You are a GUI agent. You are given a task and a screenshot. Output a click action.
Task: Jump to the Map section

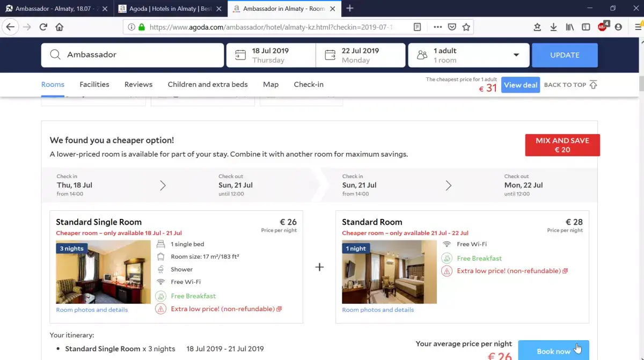point(271,84)
